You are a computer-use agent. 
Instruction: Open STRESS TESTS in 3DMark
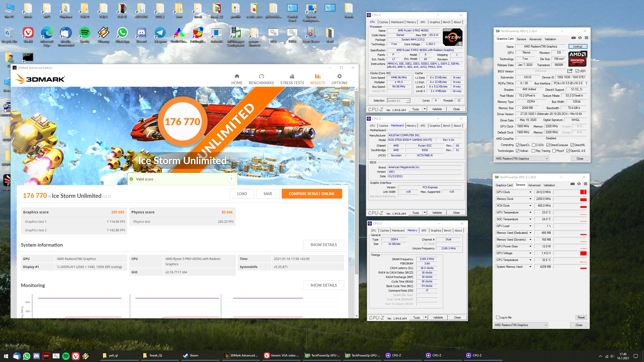point(292,79)
